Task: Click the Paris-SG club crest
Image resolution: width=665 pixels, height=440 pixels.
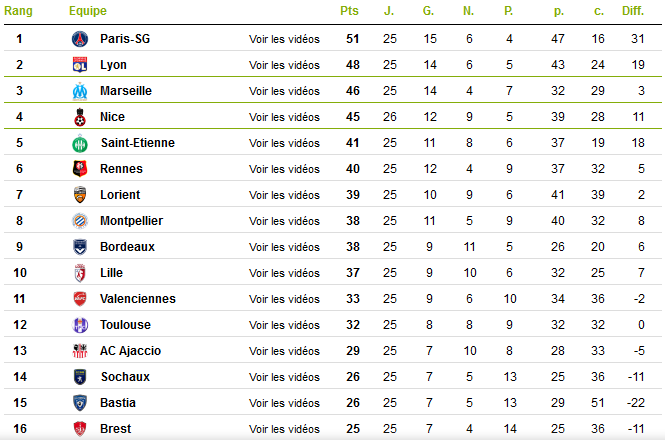Action: coord(80,39)
